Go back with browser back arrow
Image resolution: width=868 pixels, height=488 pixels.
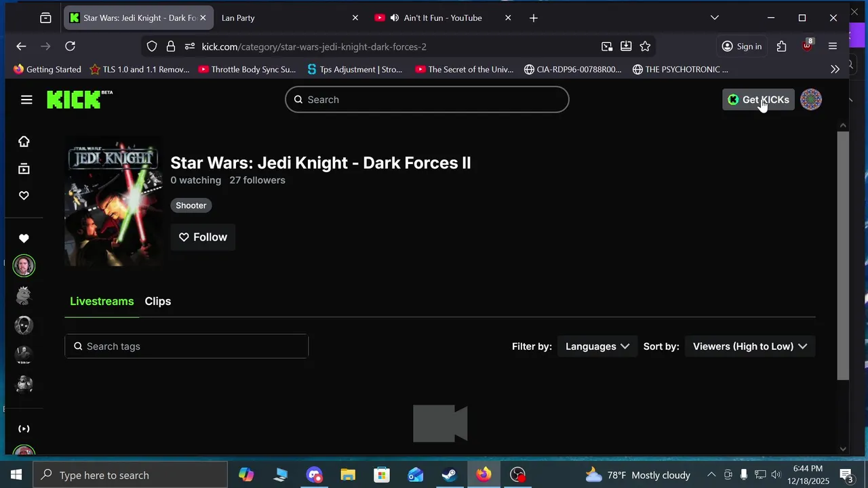pos(21,46)
